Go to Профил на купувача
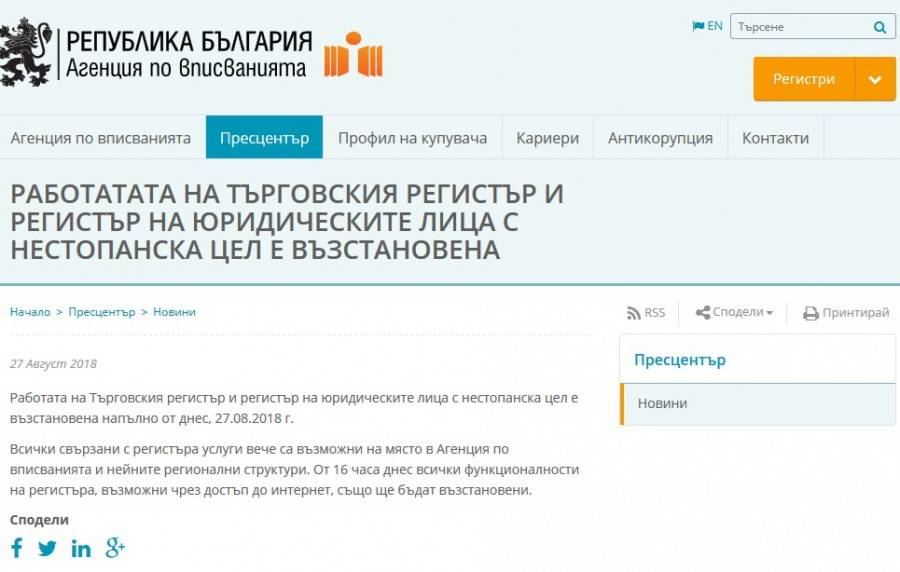 coord(412,138)
